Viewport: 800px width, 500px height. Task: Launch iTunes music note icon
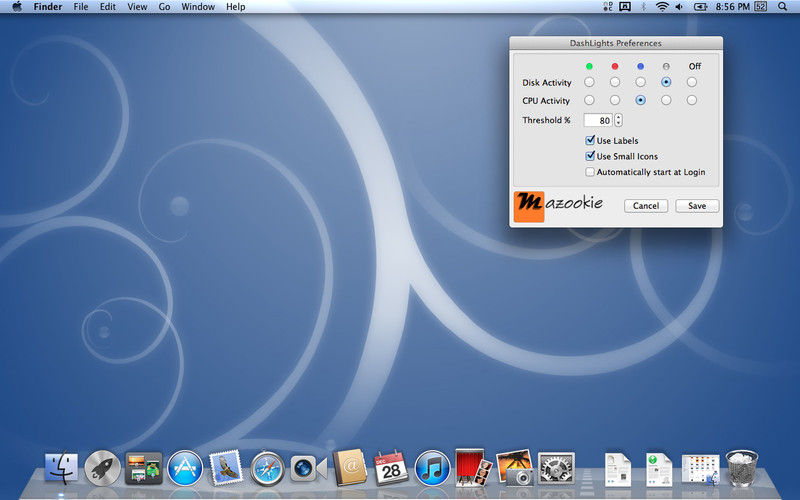432,468
